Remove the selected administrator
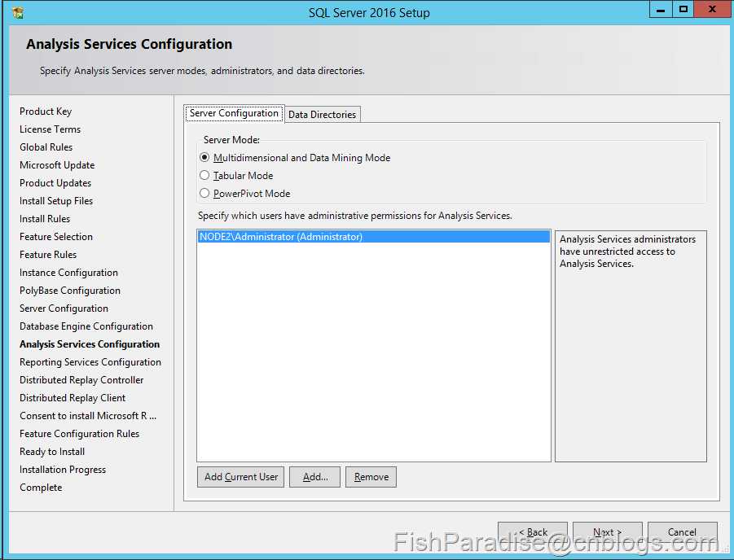The image size is (734, 560). click(x=371, y=477)
